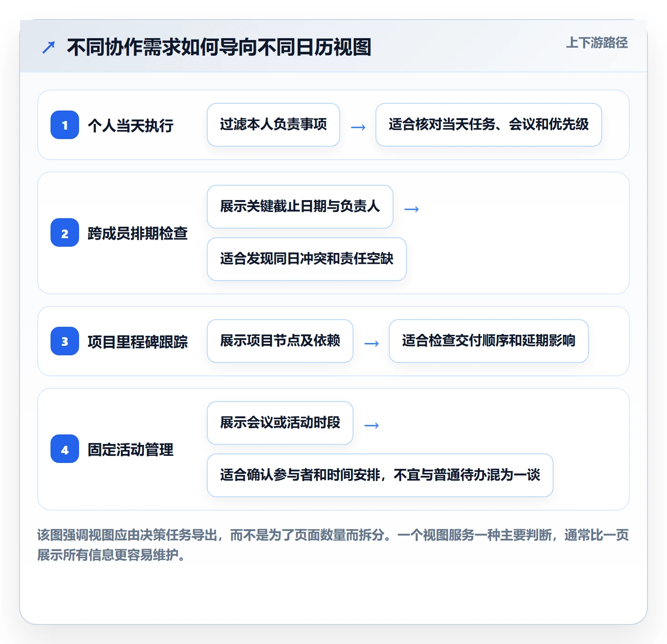Click the arrow after 展示会议或活动时段
Screen dimensions: 667x644
[372, 425]
